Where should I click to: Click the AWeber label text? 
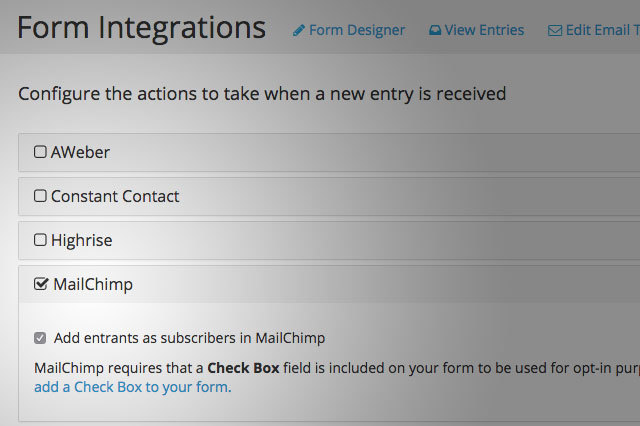[80, 152]
